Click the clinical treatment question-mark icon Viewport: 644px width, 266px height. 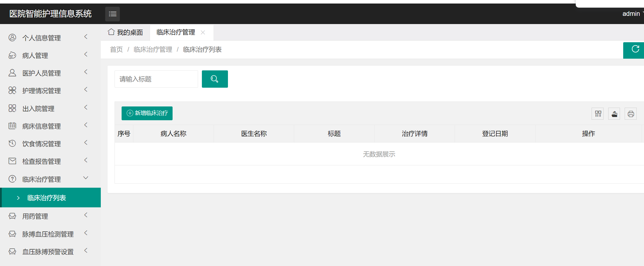tap(12, 179)
